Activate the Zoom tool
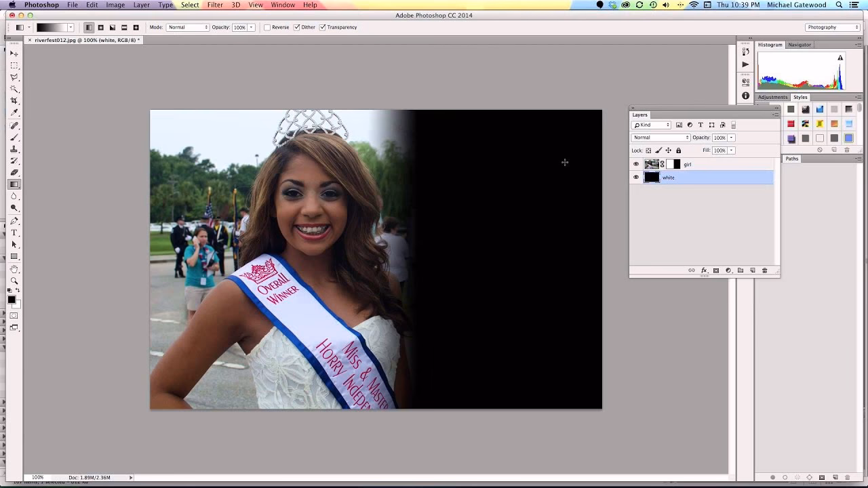 click(x=14, y=281)
